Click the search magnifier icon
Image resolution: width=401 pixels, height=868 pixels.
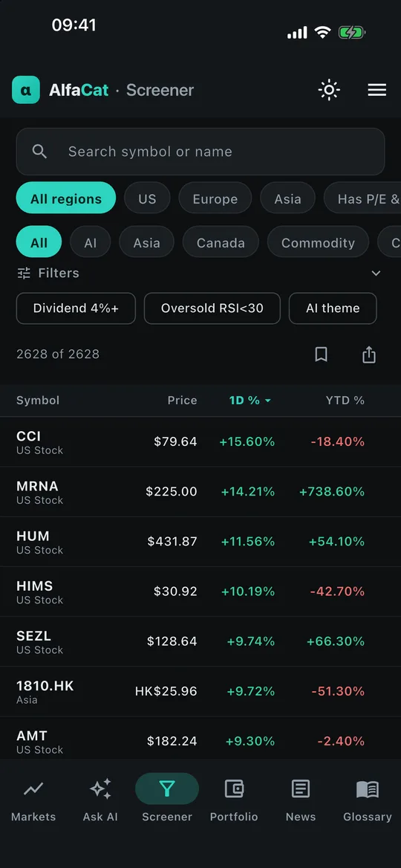(39, 151)
